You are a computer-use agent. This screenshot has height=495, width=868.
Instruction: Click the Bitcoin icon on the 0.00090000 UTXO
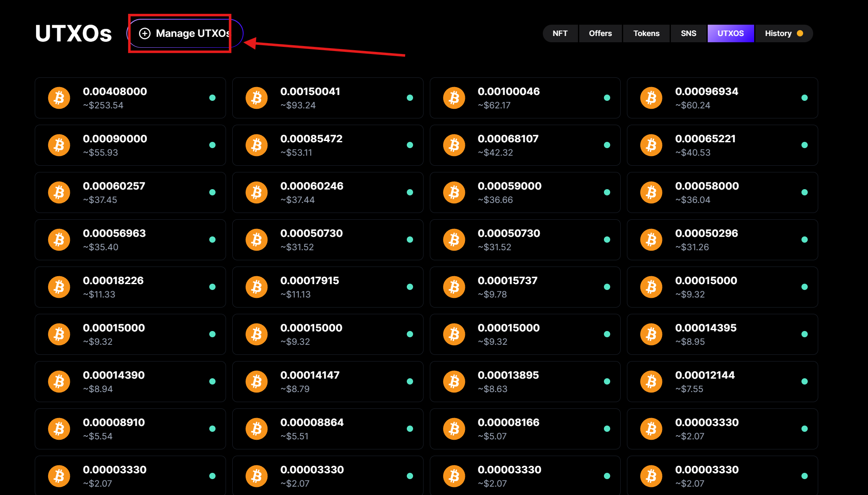59,145
